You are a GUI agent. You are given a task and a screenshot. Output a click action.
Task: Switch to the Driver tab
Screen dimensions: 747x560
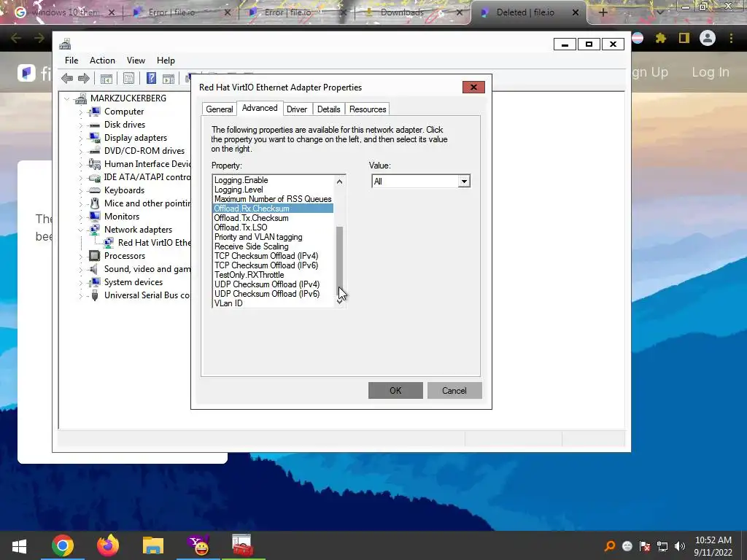[297, 109]
